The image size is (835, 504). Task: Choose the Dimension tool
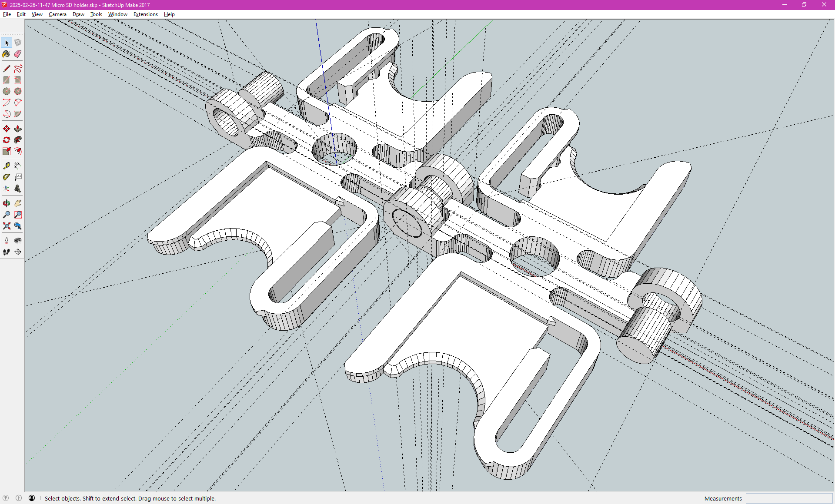tap(18, 166)
